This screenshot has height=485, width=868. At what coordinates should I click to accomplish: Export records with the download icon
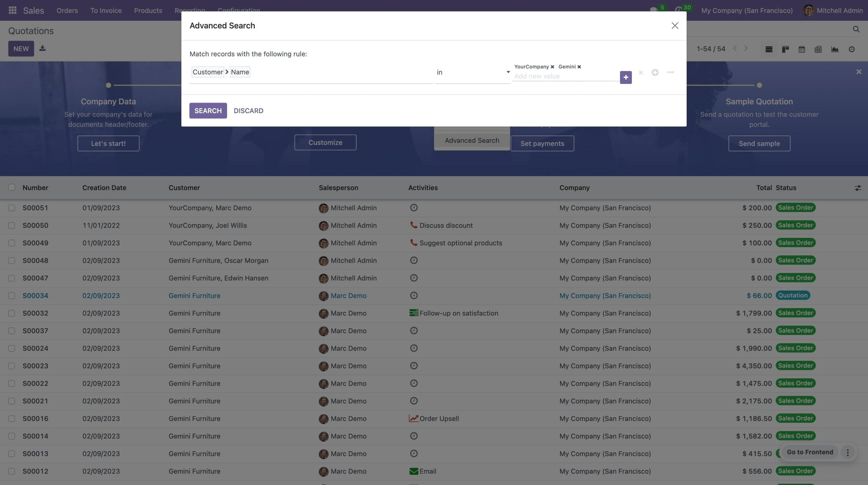pyautogui.click(x=42, y=48)
